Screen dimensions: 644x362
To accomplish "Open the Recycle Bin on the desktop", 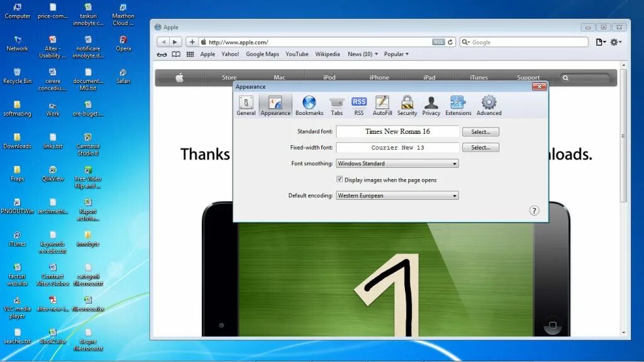I will coord(17,76).
